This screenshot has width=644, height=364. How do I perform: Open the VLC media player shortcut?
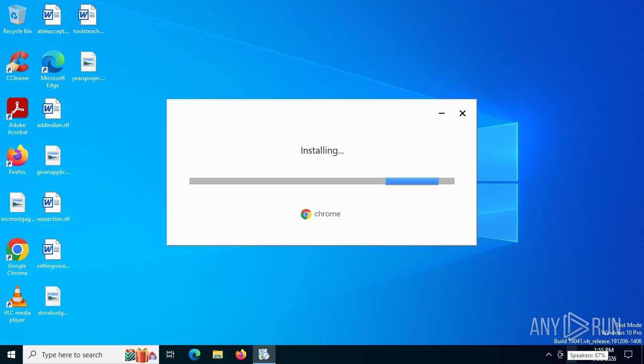point(18,304)
